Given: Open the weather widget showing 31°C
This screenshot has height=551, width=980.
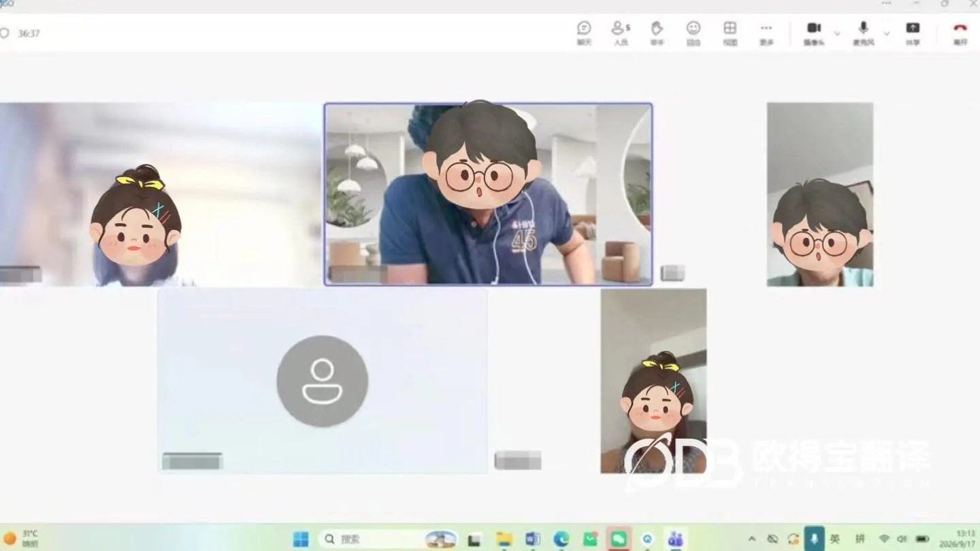Looking at the screenshot, I should (x=20, y=539).
